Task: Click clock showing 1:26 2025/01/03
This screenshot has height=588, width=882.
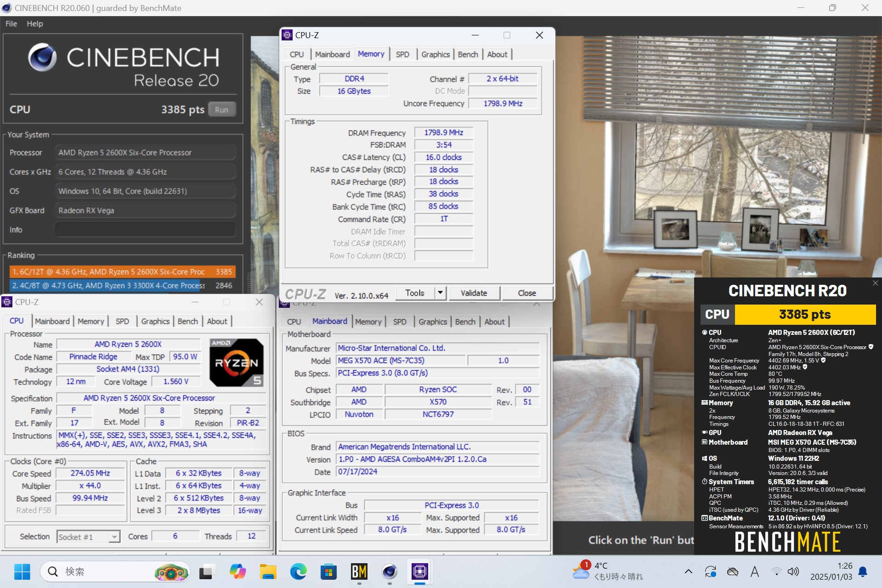Action: [x=831, y=571]
